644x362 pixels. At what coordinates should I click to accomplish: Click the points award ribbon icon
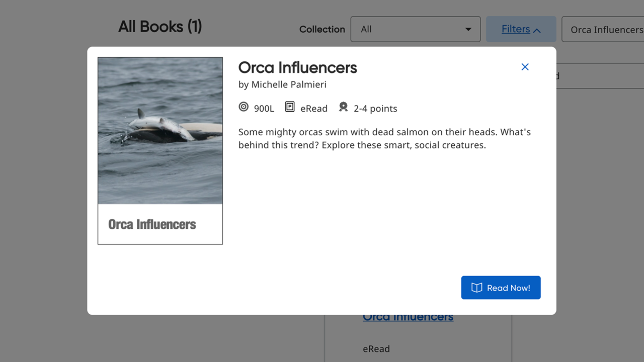point(343,107)
